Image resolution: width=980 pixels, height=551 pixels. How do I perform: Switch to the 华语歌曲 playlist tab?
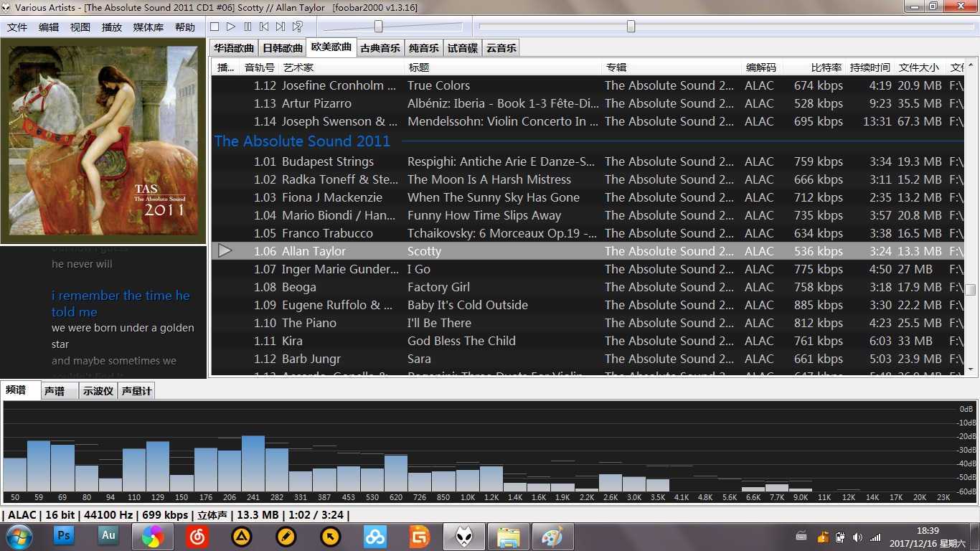[234, 48]
